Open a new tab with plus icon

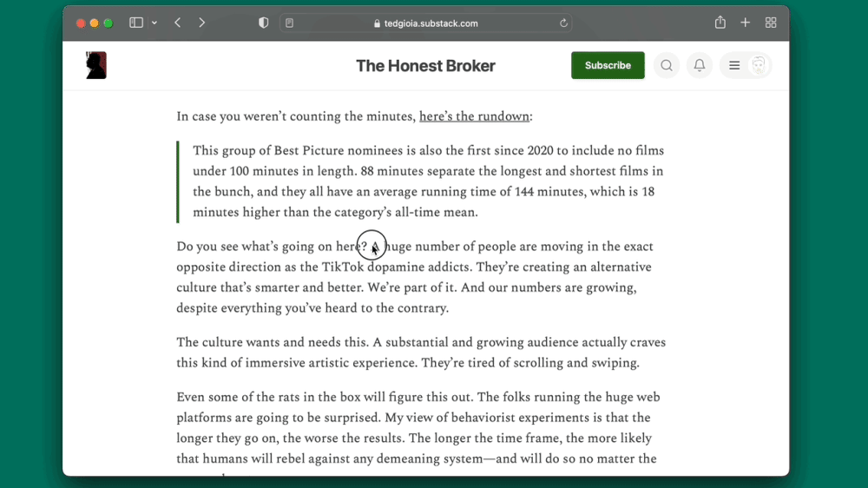tap(745, 23)
